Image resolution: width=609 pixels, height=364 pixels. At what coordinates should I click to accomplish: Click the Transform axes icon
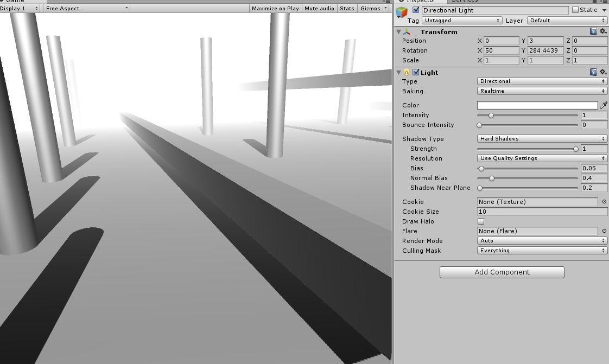[407, 32]
